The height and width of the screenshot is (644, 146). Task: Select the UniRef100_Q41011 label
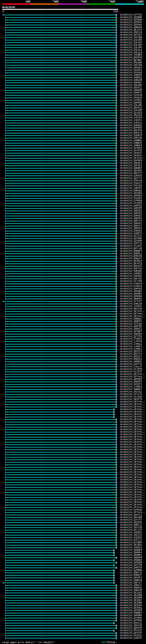131,623
